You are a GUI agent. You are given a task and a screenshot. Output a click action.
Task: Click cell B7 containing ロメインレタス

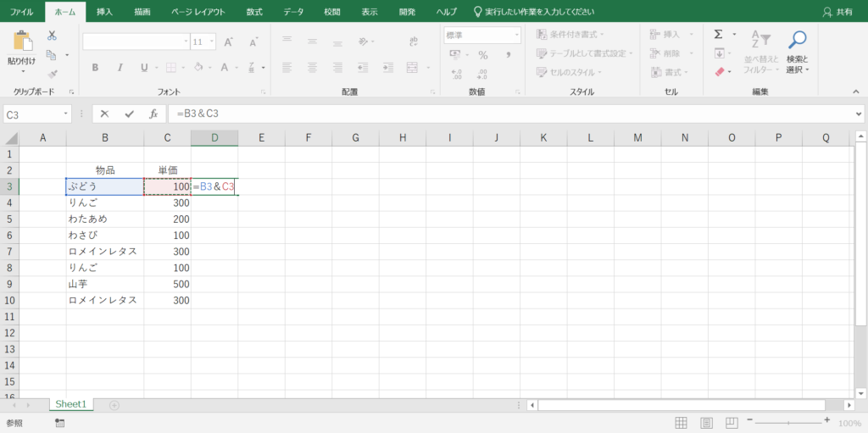coord(104,252)
